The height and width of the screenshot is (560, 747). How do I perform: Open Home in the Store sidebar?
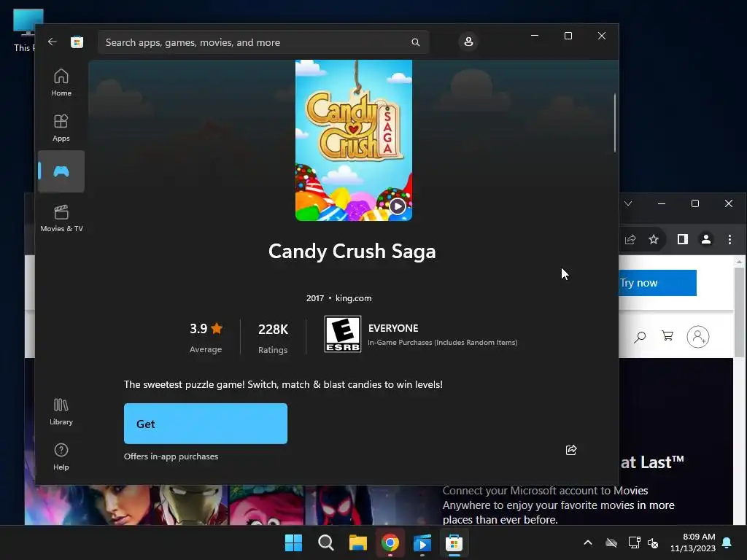pos(61,82)
